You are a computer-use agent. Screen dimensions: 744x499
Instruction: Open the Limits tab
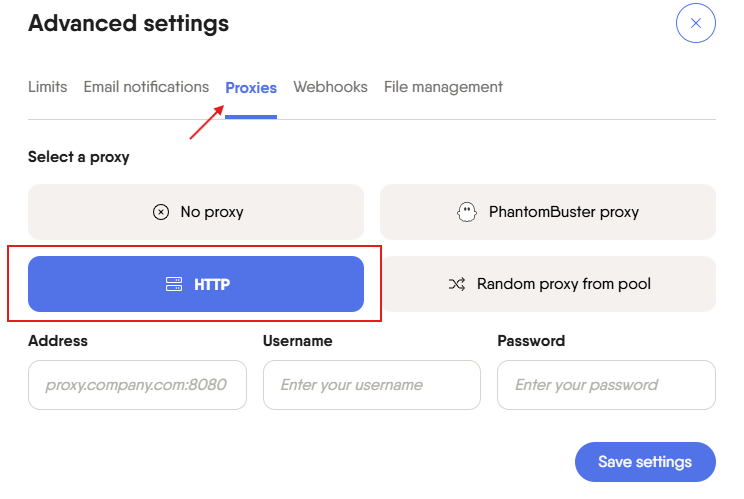click(47, 87)
